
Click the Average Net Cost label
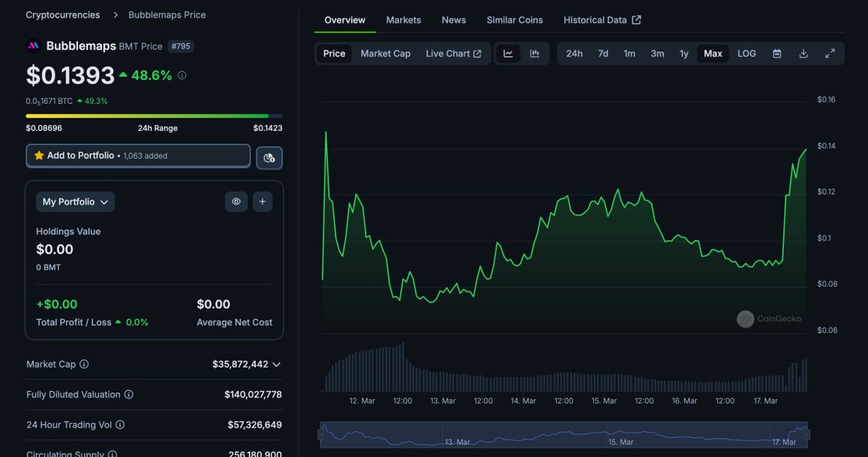click(x=234, y=323)
